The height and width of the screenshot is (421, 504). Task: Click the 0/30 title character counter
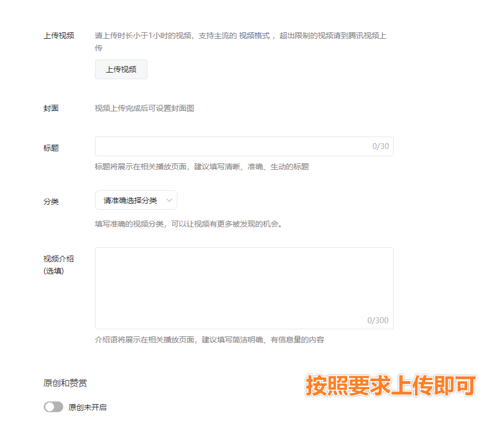(381, 146)
